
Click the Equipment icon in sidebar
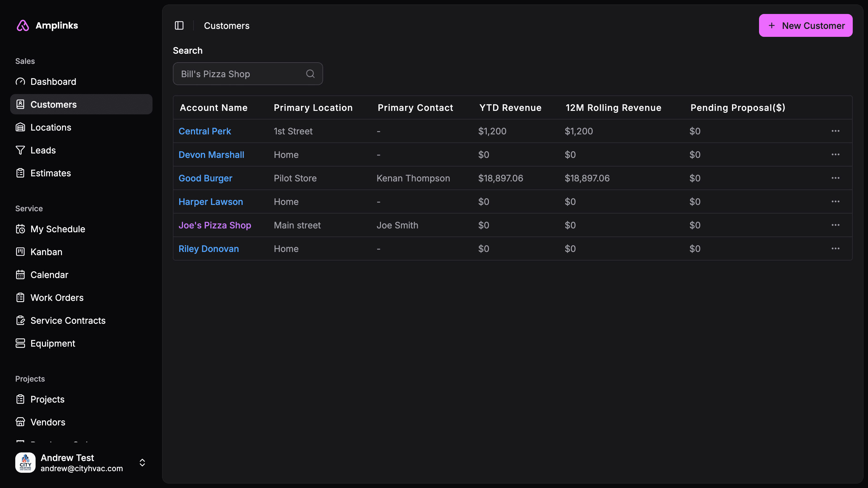pyautogui.click(x=20, y=343)
